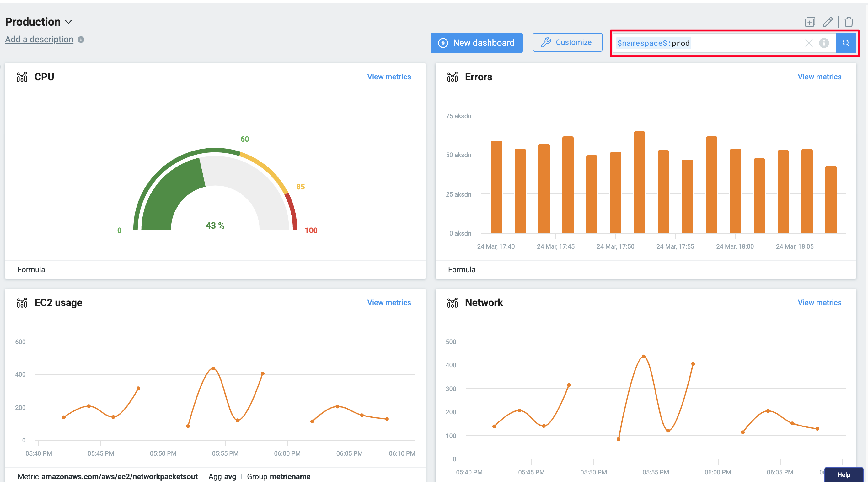868x482 pixels.
Task: Open the Help button
Action: tap(844, 474)
